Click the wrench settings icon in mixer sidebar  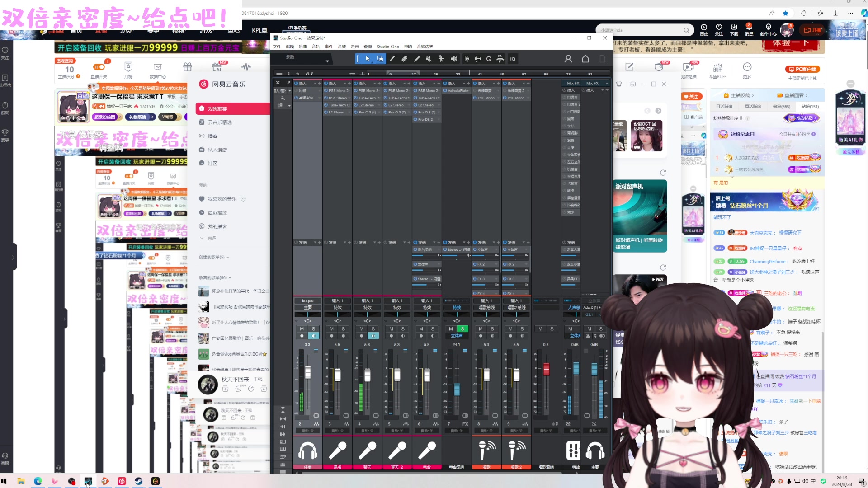pos(283,98)
